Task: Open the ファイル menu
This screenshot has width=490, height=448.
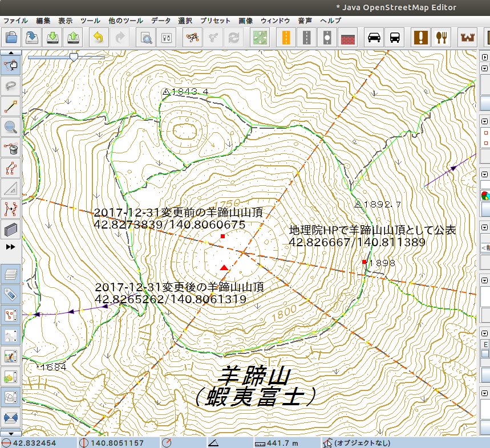Action: [15, 21]
